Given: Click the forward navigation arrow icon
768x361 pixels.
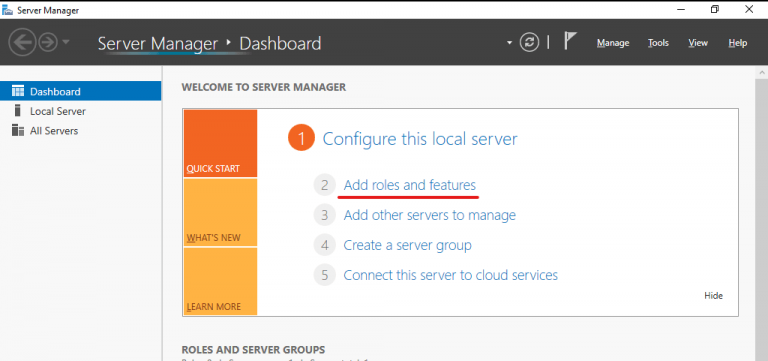Looking at the screenshot, I should (48, 42).
